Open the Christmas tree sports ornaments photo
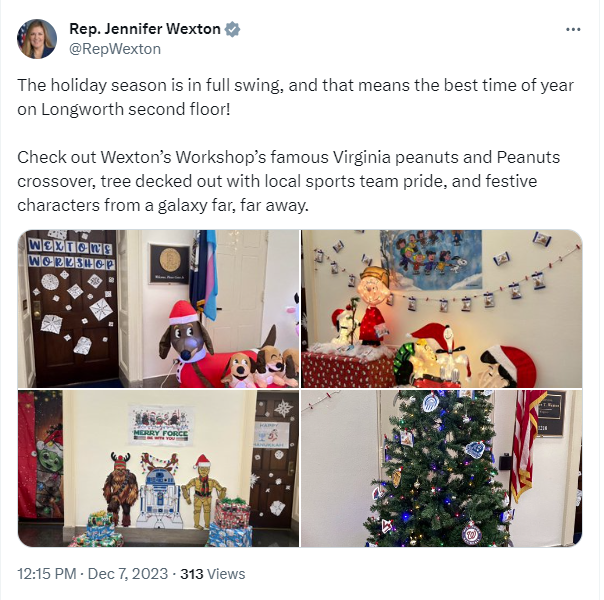604x600 pixels. point(441,468)
